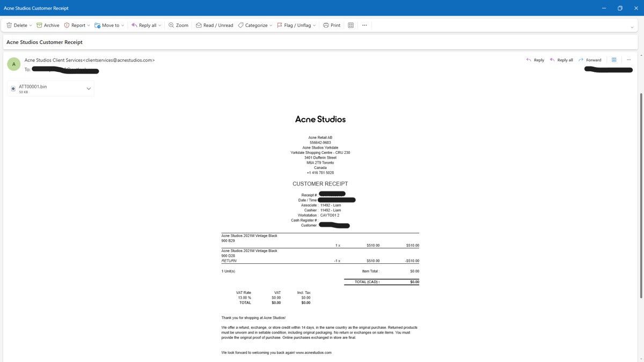Click the Move to folder icon
The width and height of the screenshot is (644, 362).
(x=98, y=25)
